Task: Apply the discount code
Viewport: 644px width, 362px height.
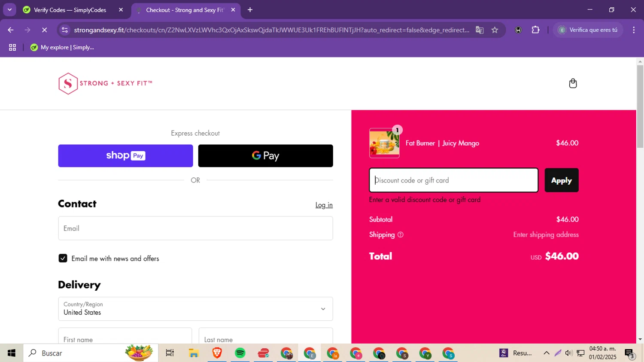Action: click(562, 180)
